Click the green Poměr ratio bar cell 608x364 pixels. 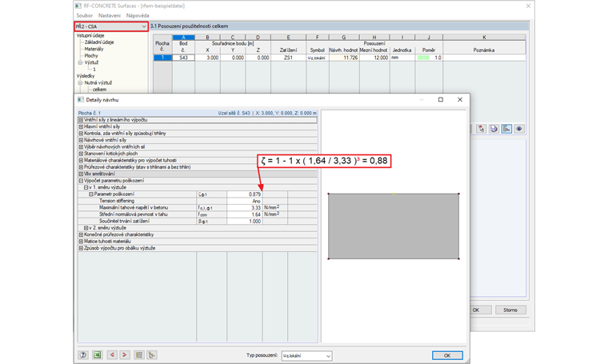pos(429,58)
